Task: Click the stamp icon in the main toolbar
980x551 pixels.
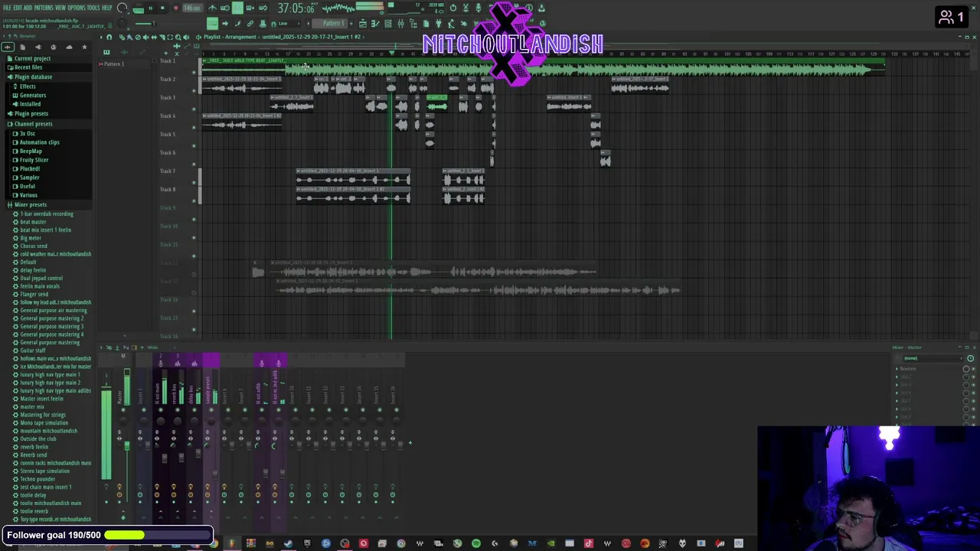Action: coord(263,24)
